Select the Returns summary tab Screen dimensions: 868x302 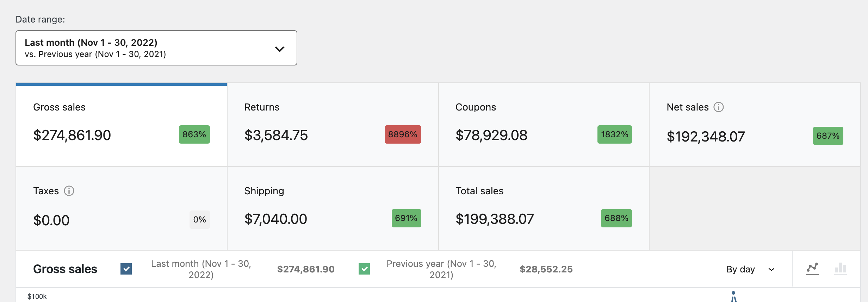333,125
